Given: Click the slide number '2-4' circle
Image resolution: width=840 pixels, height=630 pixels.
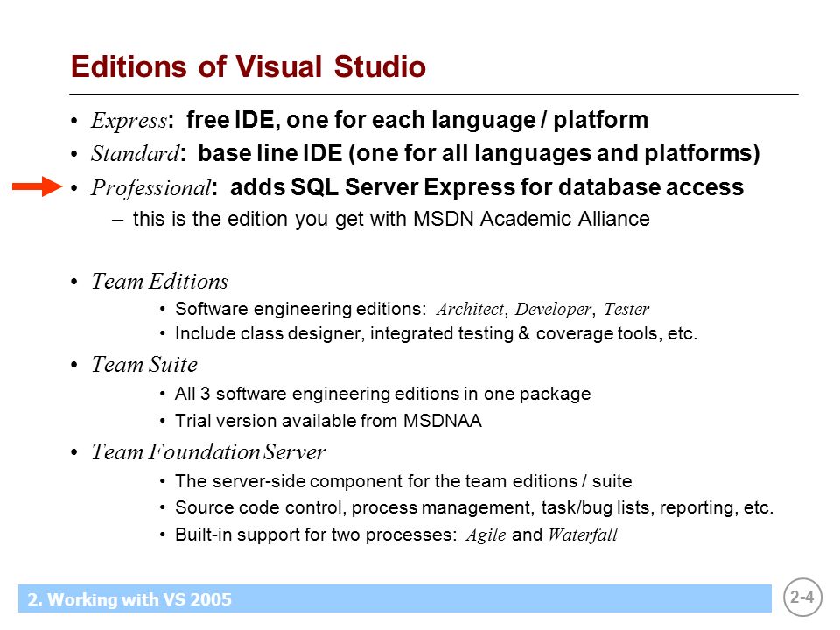Looking at the screenshot, I should tap(802, 597).
